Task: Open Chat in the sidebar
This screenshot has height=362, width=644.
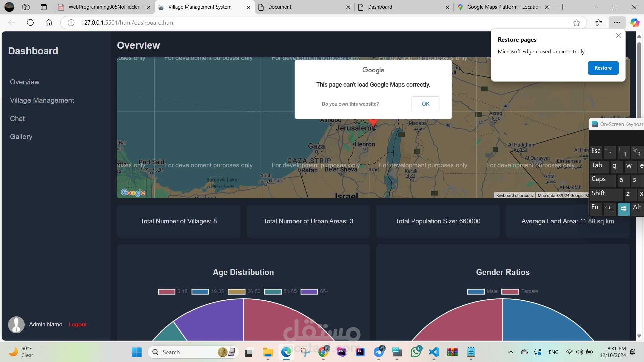Action: pyautogui.click(x=17, y=119)
